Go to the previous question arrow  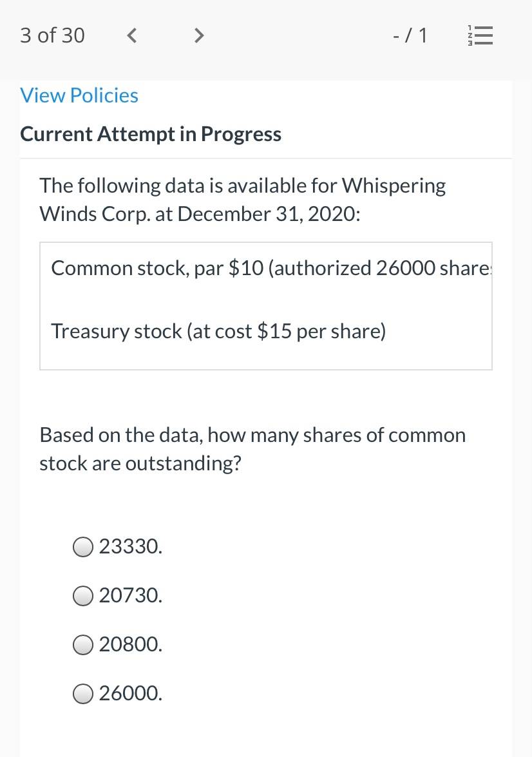(132, 35)
